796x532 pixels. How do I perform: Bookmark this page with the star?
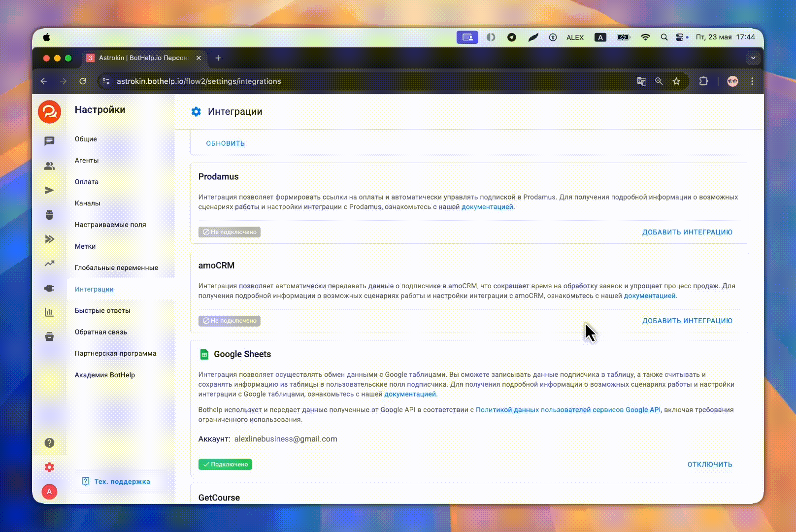point(676,81)
